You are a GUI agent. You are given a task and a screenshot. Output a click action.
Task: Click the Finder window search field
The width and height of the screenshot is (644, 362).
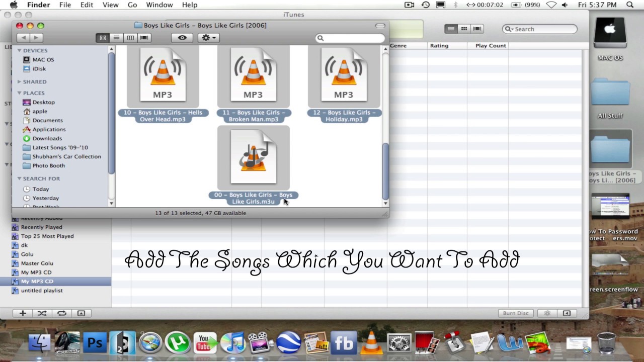(350, 38)
